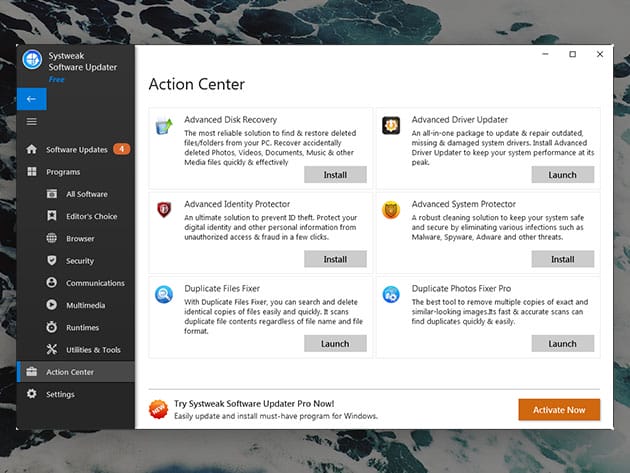630x473 pixels.
Task: Go to the Security category
Action: tap(76, 261)
